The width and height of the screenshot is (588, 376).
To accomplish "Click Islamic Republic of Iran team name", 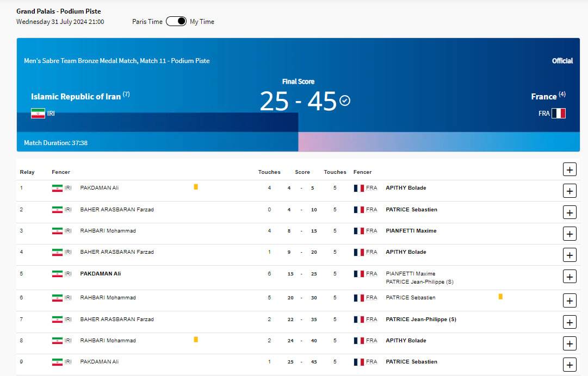I will pyautogui.click(x=76, y=96).
